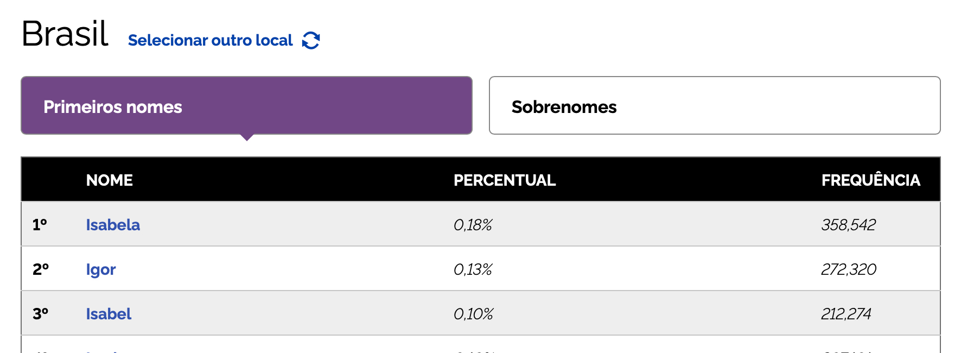Open the Isabel name link
980x353 pixels.
point(109,314)
